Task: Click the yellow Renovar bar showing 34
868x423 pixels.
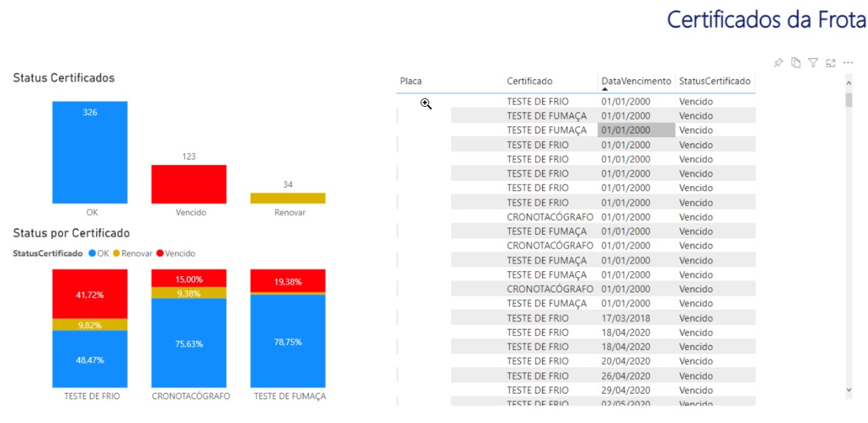Action: click(x=288, y=198)
